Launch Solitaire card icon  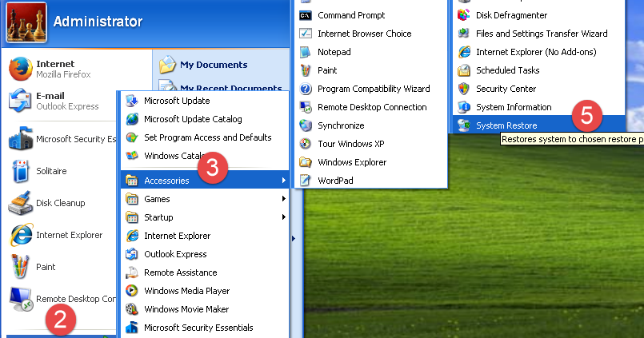[20, 171]
